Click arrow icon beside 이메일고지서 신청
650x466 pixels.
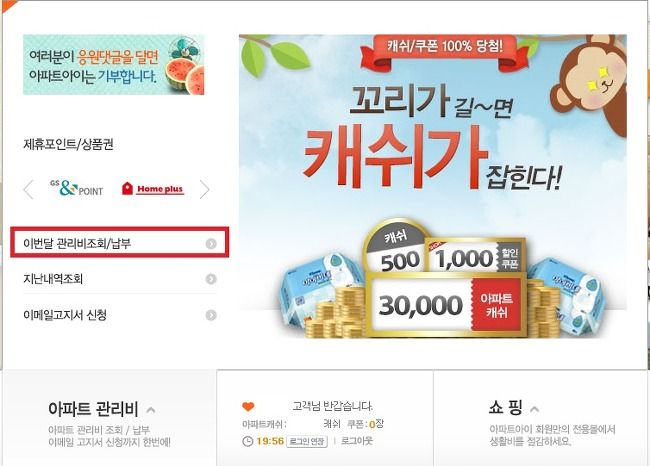coord(211,315)
